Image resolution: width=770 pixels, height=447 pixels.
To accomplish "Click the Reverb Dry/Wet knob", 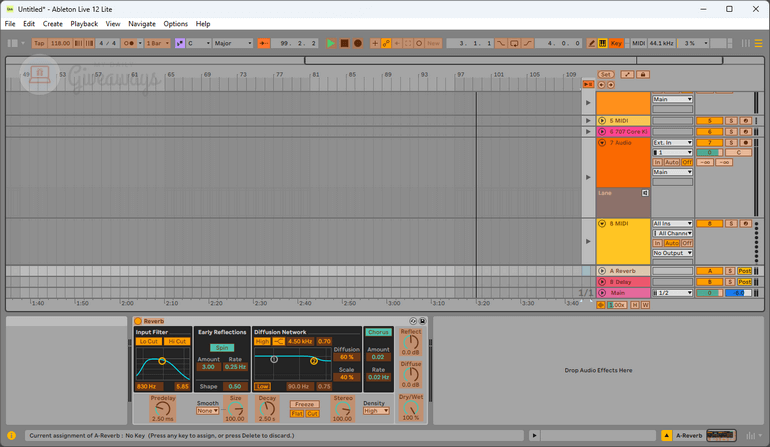I will point(411,408).
